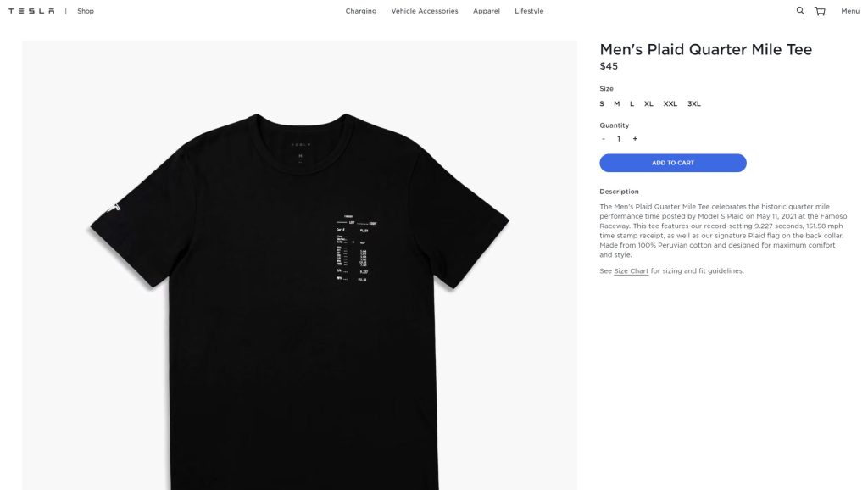Select size M
868x490 pixels.
pos(615,103)
